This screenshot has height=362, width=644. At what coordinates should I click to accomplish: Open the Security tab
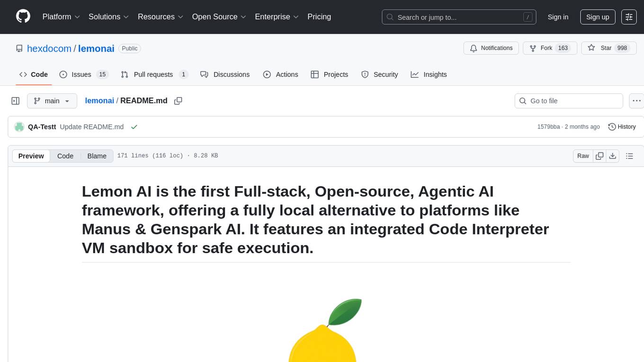coord(380,74)
